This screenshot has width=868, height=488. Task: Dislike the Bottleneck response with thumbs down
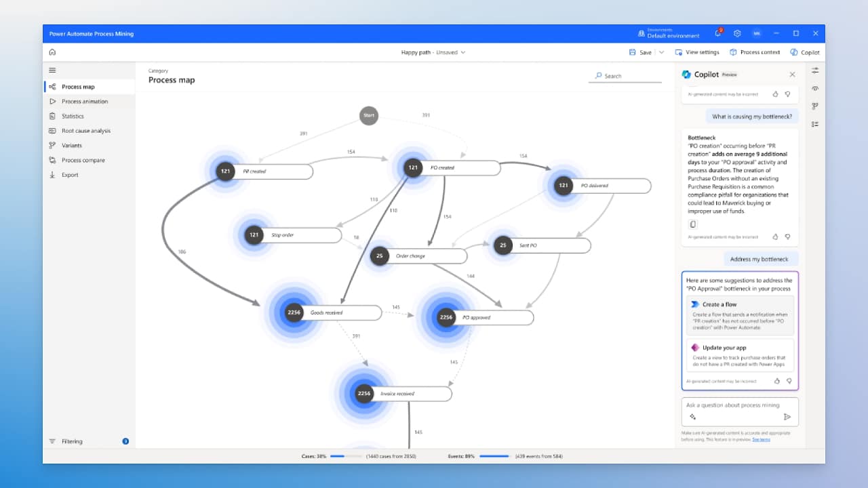787,237
